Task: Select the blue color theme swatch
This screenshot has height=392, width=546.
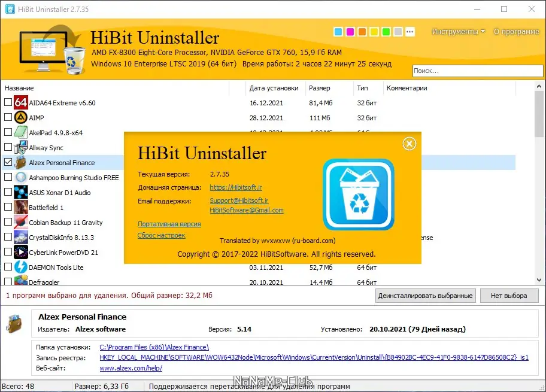Action: [338, 32]
